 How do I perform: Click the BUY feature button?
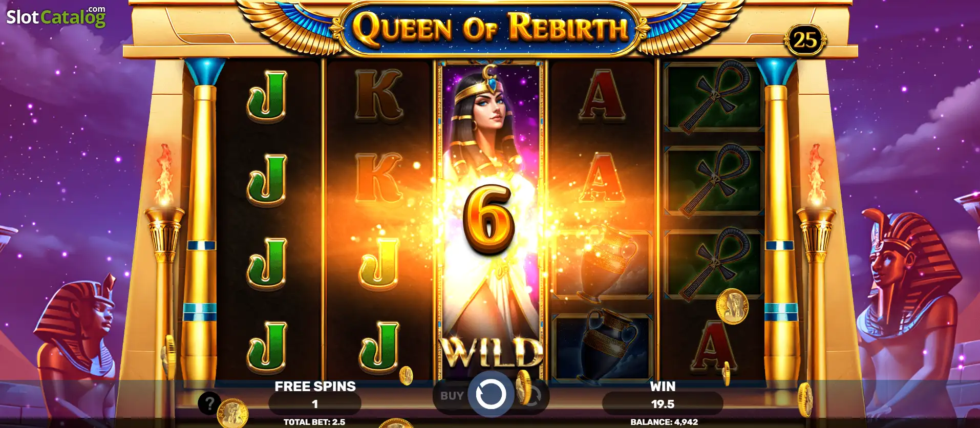point(452,396)
